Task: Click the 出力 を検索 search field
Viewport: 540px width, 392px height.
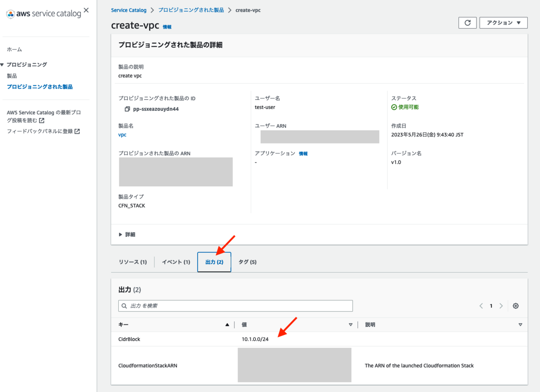Action: coord(235,306)
